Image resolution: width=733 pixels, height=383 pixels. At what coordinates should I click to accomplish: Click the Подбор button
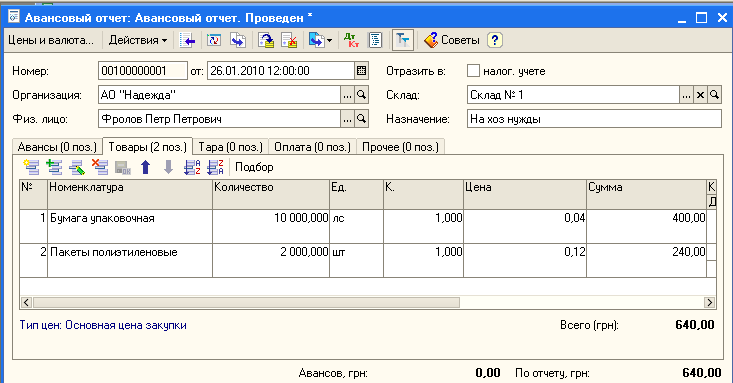pyautogui.click(x=254, y=167)
